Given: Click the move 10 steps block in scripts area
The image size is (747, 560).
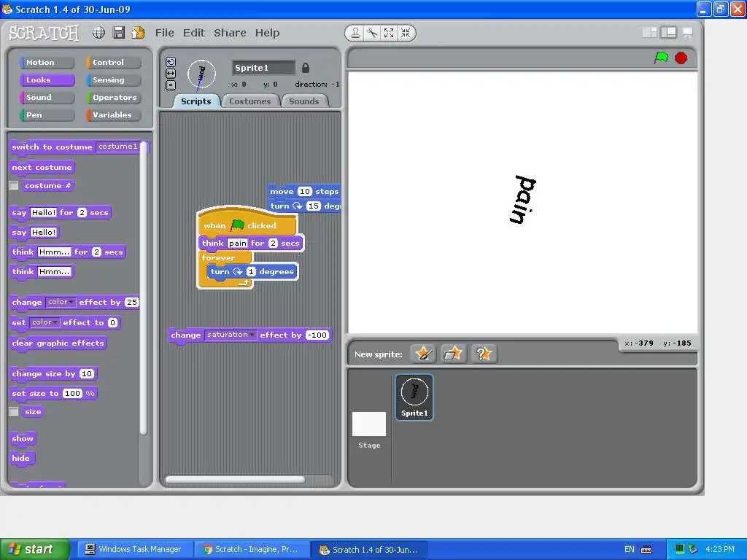Looking at the screenshot, I should click(304, 192).
